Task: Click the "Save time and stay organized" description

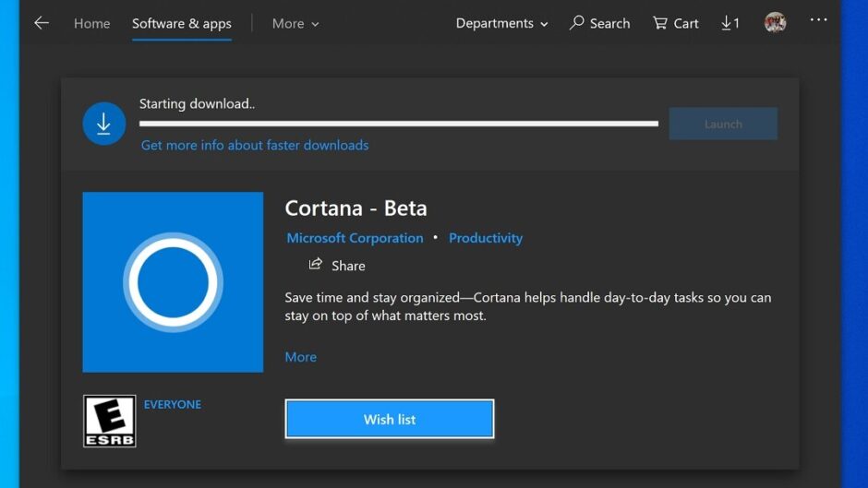Action: pos(527,306)
